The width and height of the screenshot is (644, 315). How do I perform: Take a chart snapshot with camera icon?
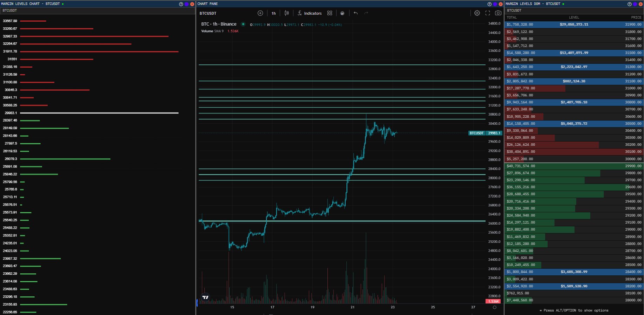pos(498,13)
